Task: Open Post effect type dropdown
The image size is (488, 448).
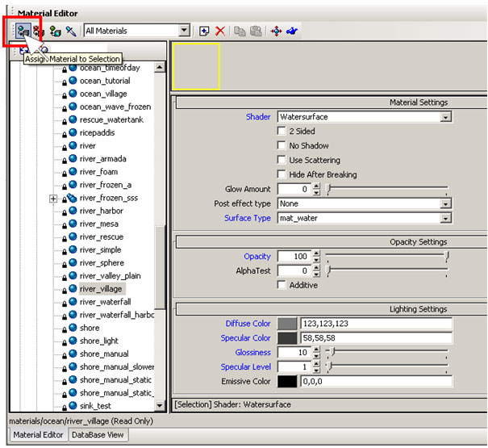Action: tap(446, 203)
